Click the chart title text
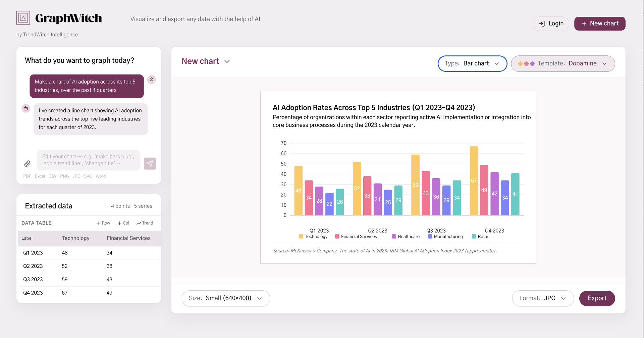 pos(374,107)
